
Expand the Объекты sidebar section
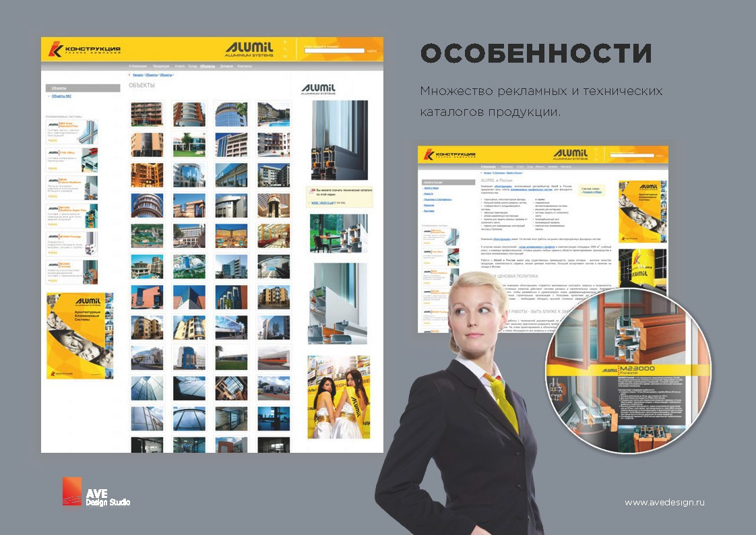coord(58,86)
